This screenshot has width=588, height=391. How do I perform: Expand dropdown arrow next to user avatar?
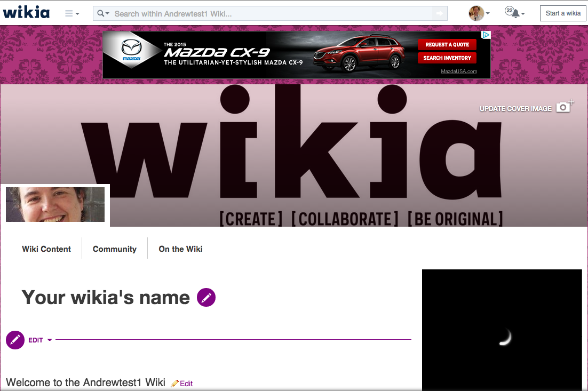coord(488,13)
